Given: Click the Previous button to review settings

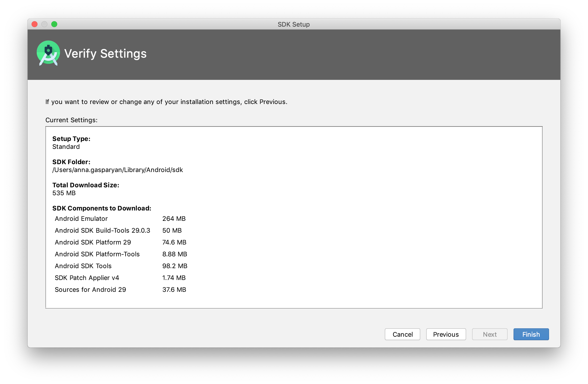Looking at the screenshot, I should tap(446, 334).
